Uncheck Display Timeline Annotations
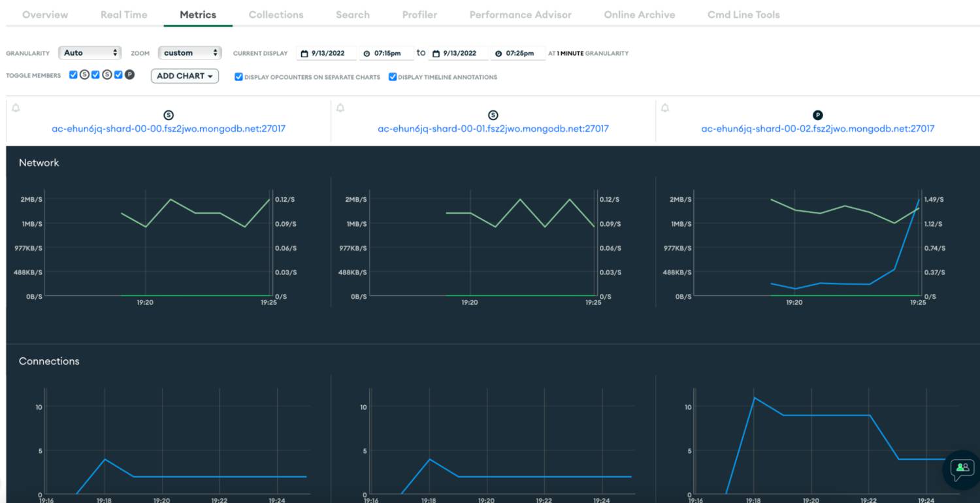Image resolution: width=980 pixels, height=503 pixels. [393, 77]
